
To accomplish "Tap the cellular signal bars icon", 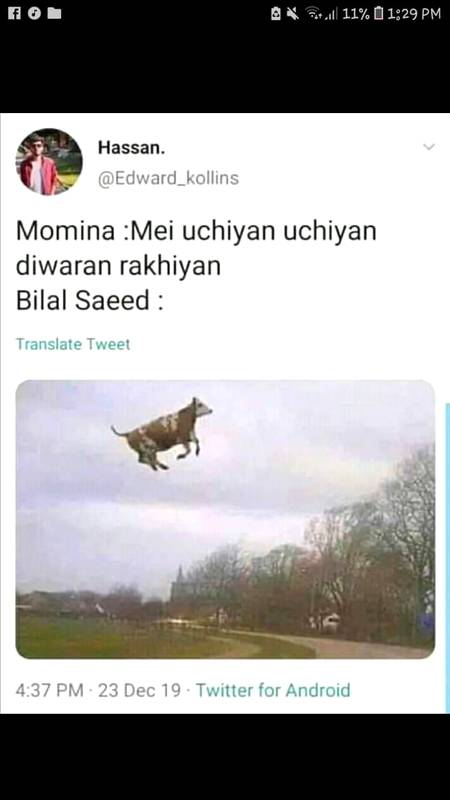I will (332, 14).
